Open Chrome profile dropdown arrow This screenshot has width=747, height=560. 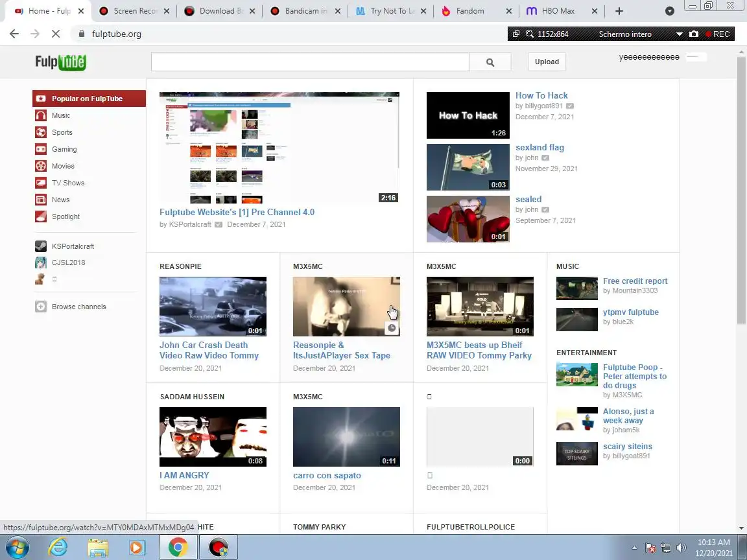coord(670,11)
